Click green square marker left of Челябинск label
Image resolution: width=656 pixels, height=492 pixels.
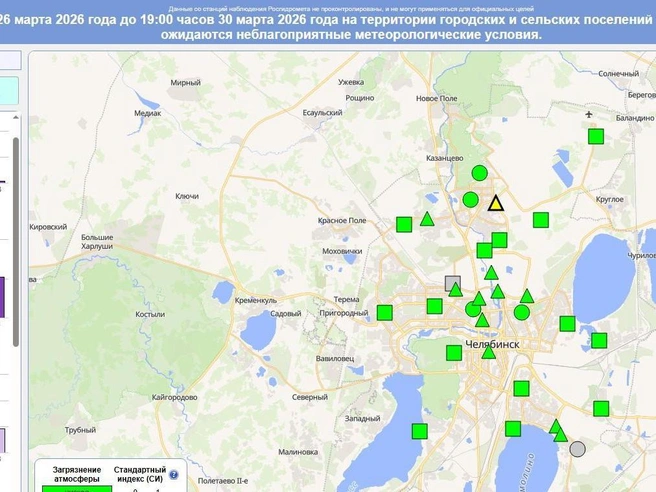(454, 353)
